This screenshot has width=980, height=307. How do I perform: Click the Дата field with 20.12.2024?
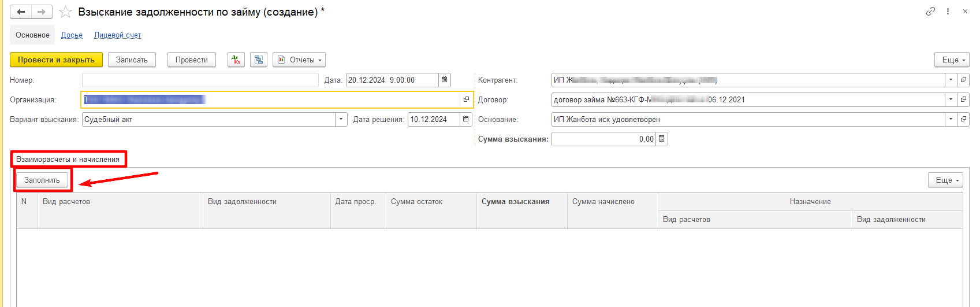click(392, 80)
